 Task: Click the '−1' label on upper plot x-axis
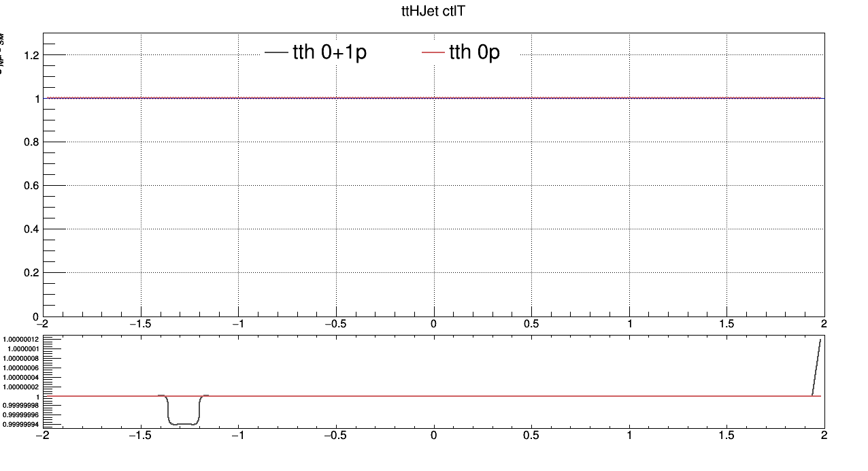point(238,323)
